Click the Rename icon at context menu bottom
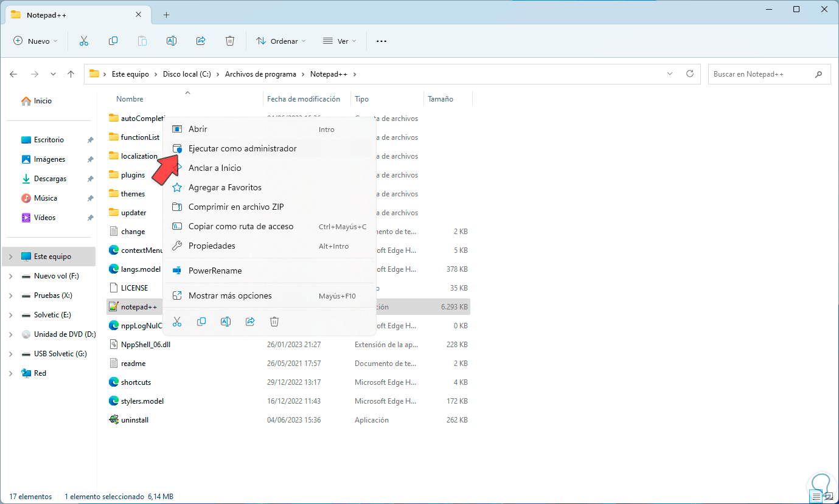839x504 pixels. (x=226, y=322)
